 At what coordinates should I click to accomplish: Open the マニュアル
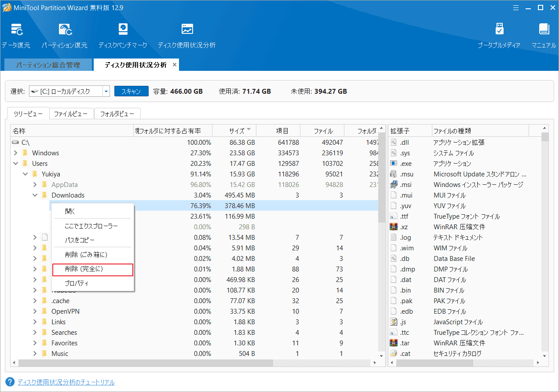(544, 36)
